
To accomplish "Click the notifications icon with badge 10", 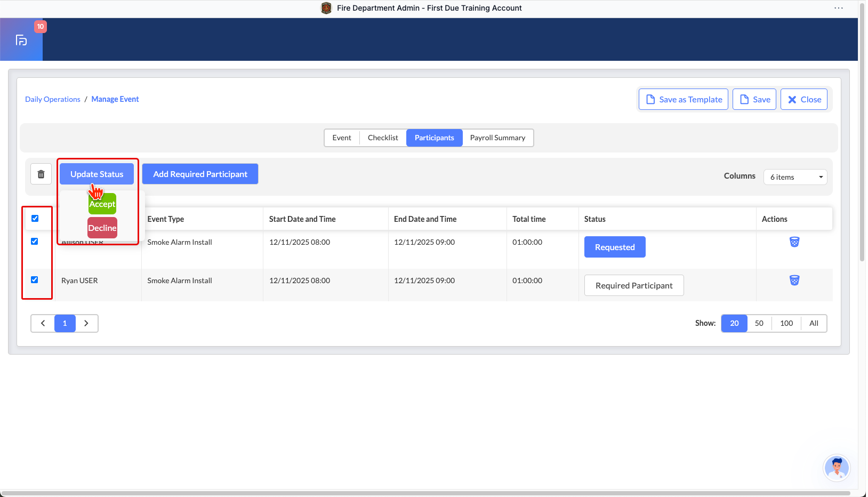I will click(21, 40).
